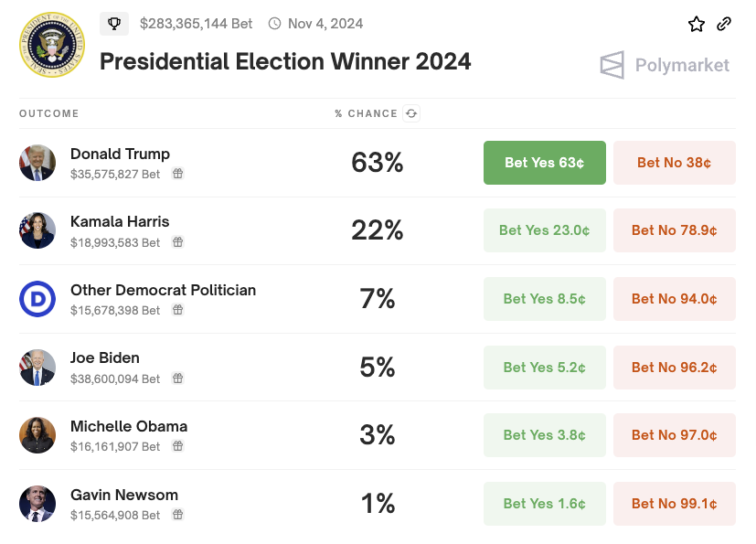Image resolution: width=756 pixels, height=544 pixels.
Task: Select Bet Yes 23.0¢ for Harris
Action: 544,230
